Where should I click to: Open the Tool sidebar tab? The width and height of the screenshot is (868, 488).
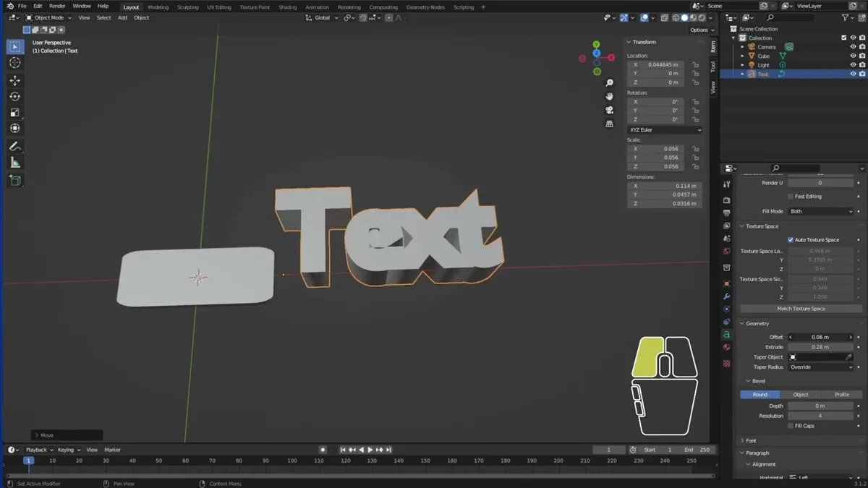(712, 67)
